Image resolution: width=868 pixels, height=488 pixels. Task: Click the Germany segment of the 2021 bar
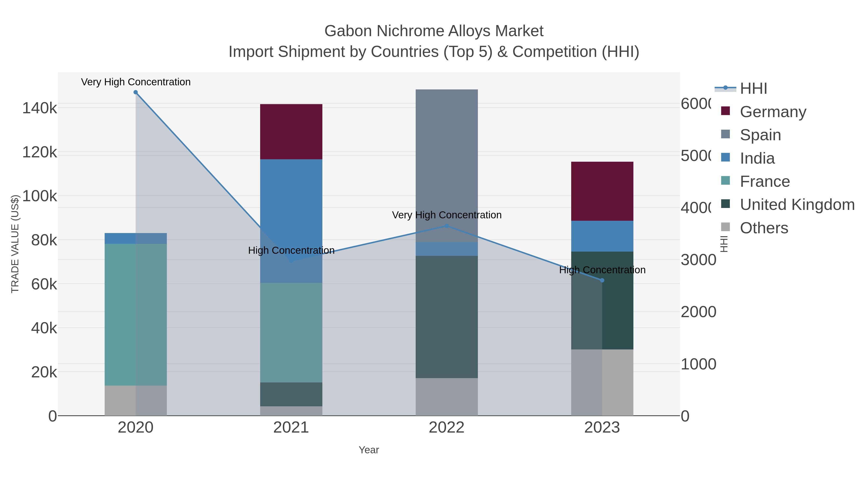pos(291,132)
